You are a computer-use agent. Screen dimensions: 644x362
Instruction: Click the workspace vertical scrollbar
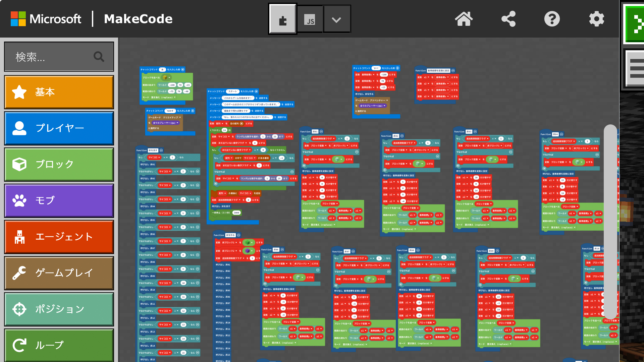click(x=610, y=221)
